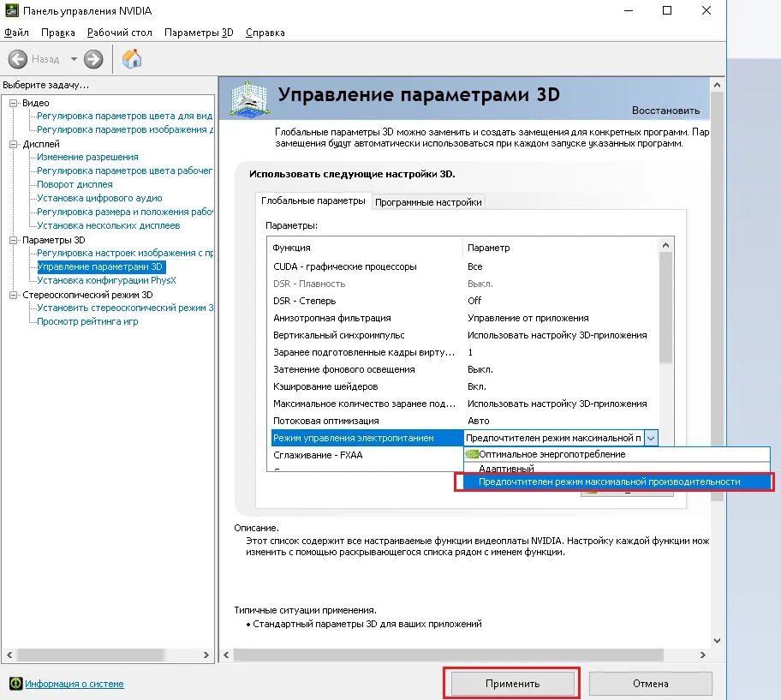Select Потоковая оптимизация row
Viewport: 781px width, 700px height.
(465, 421)
